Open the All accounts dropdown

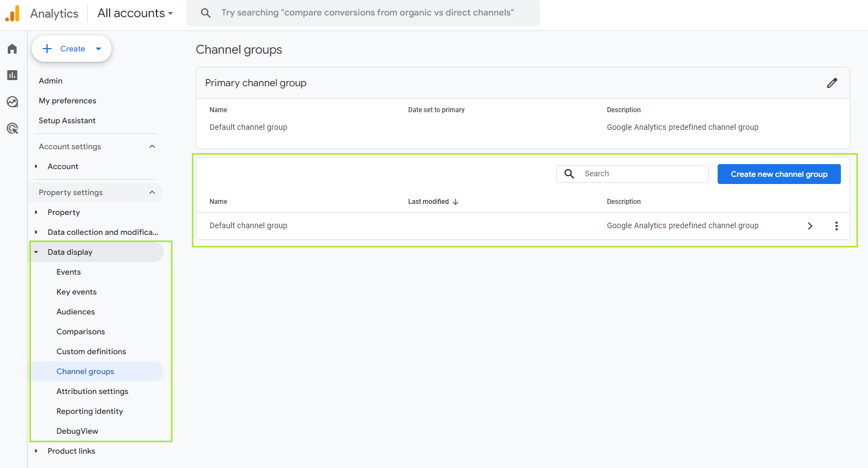[x=135, y=13]
